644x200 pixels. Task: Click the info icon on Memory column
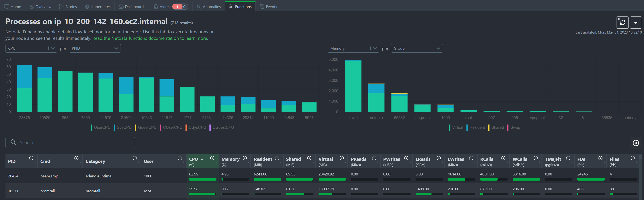[244, 158]
